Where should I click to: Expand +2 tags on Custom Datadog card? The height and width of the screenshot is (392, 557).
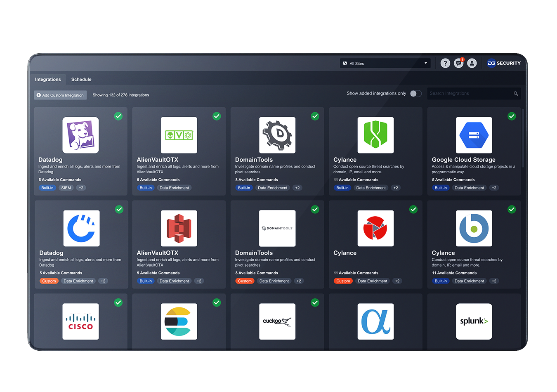103,281
